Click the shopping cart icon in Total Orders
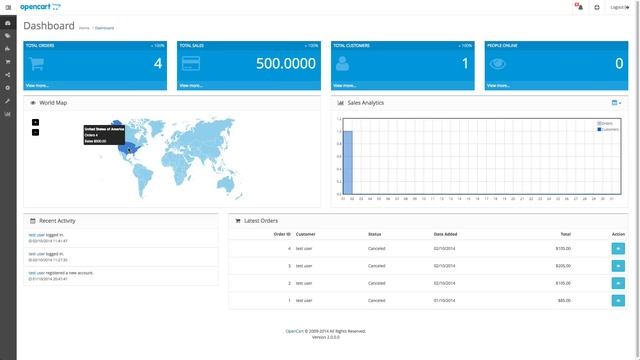The height and width of the screenshot is (360, 640). [x=37, y=64]
